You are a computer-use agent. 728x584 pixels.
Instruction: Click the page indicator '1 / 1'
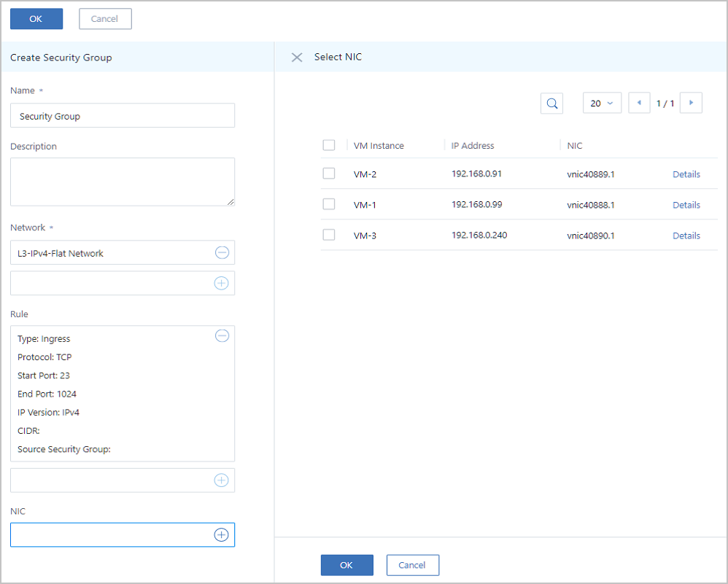click(665, 104)
